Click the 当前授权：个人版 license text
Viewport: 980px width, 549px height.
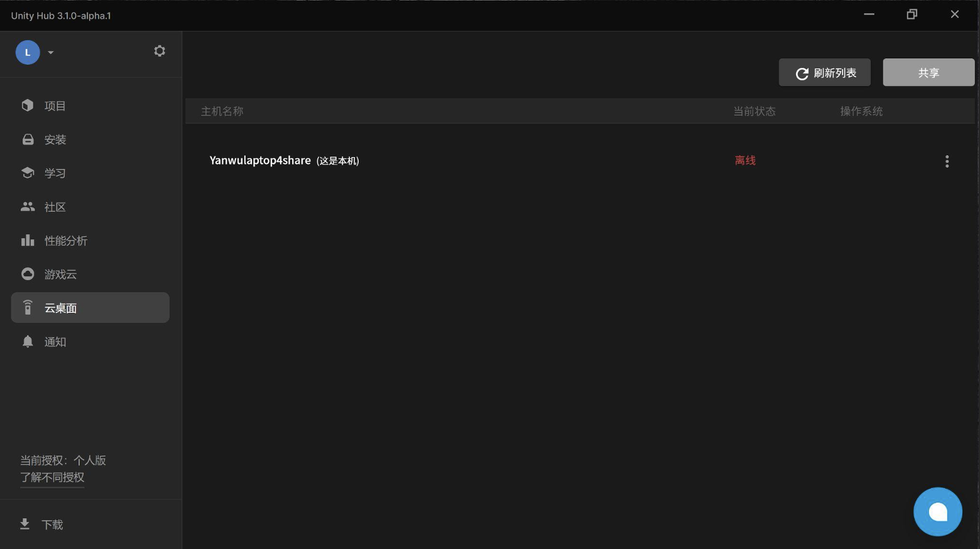click(x=63, y=460)
